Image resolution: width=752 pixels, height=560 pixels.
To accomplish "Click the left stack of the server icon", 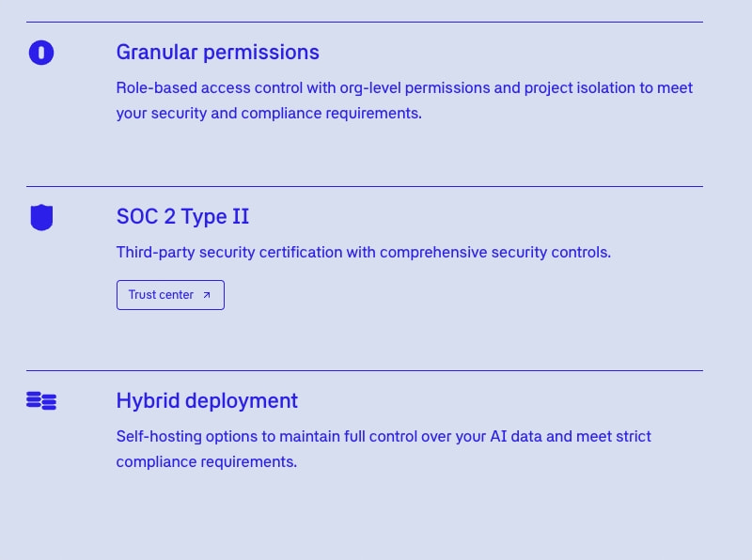I will [34, 399].
